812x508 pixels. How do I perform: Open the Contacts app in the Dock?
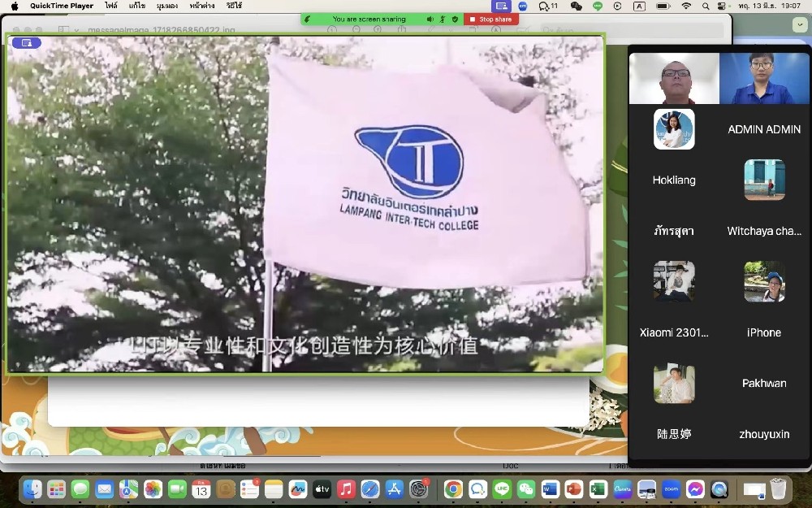[x=225, y=488]
